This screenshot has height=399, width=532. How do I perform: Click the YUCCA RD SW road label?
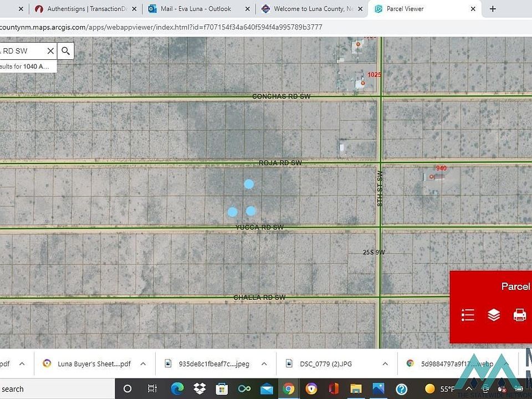click(x=259, y=227)
